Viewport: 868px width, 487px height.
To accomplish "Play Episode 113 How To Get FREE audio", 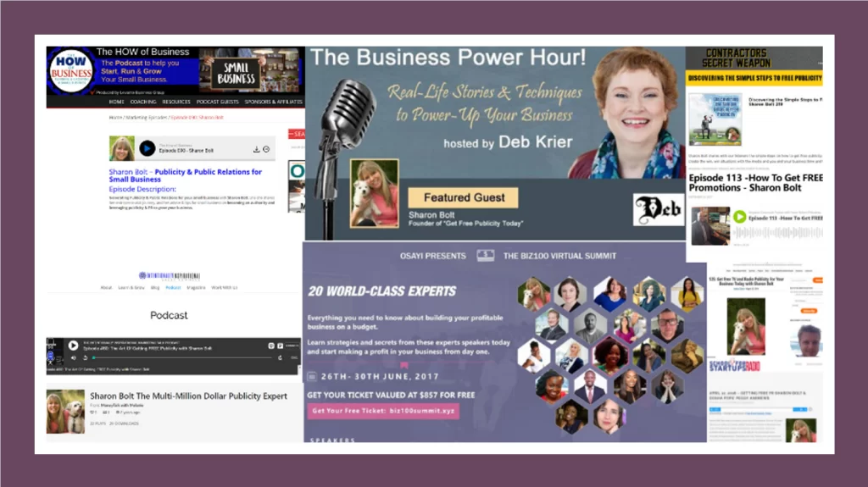I will (739, 217).
